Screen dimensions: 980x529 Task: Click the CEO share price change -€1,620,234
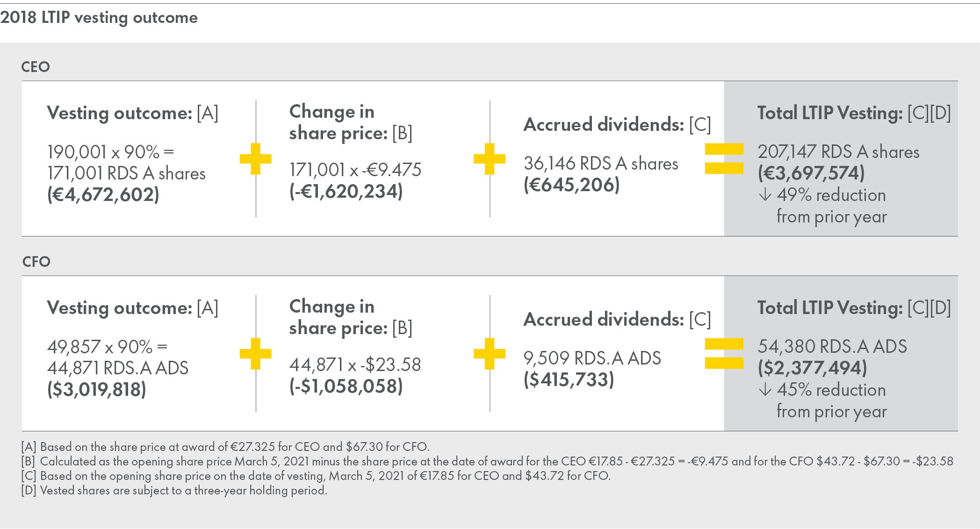[346, 191]
